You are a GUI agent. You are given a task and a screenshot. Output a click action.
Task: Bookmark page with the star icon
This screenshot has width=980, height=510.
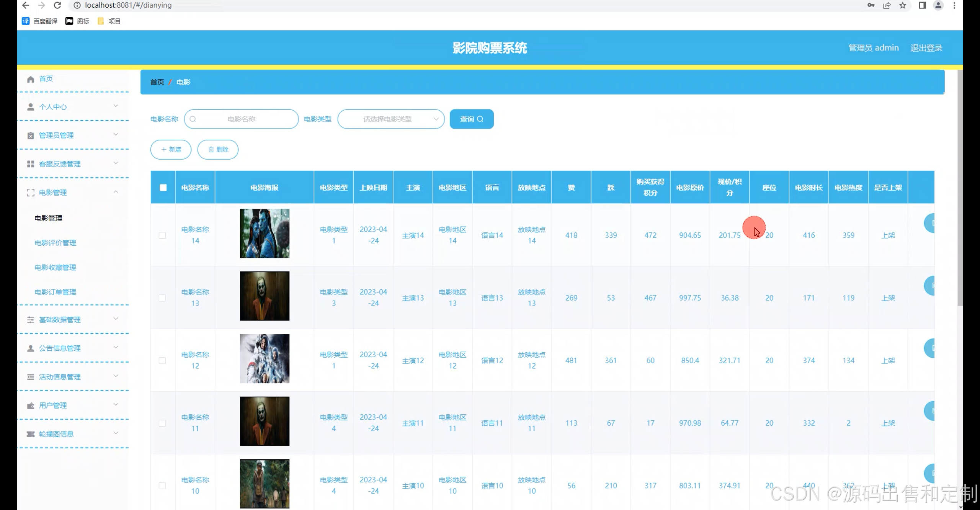coord(903,5)
